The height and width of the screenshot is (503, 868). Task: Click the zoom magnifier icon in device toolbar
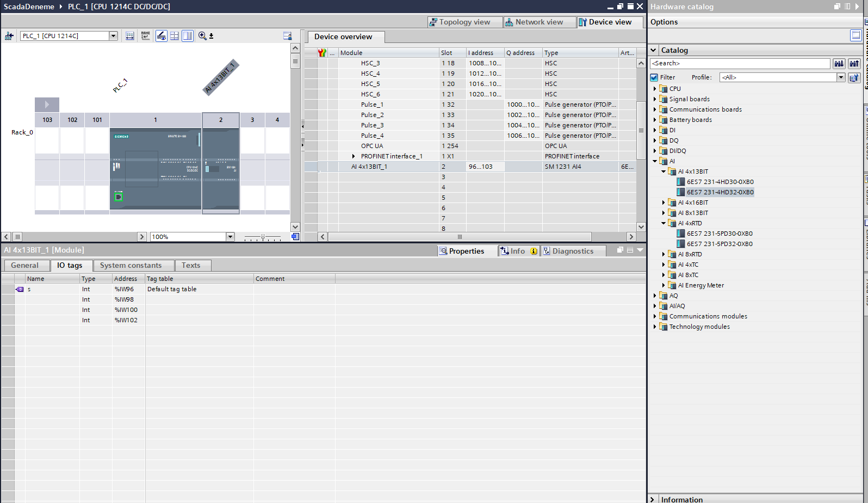(x=202, y=36)
